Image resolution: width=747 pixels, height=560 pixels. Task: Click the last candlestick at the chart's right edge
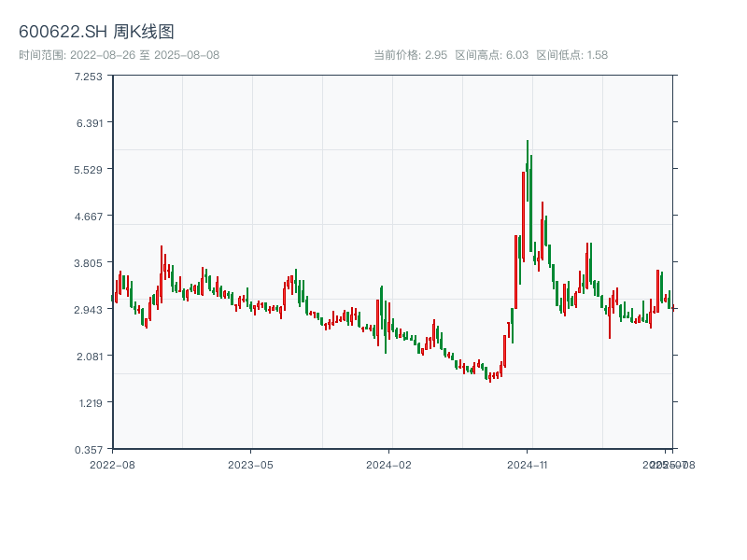coord(673,308)
